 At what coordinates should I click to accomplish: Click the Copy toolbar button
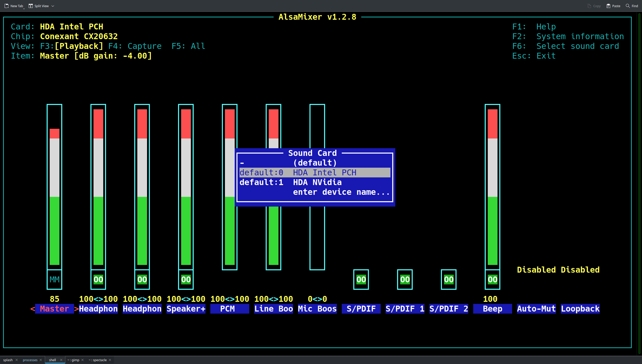[594, 6]
